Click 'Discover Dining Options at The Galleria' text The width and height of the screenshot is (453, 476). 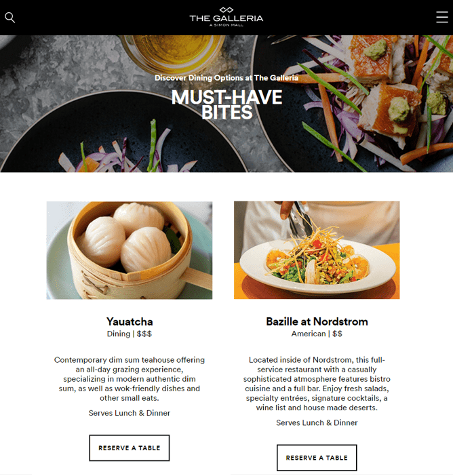click(x=226, y=78)
